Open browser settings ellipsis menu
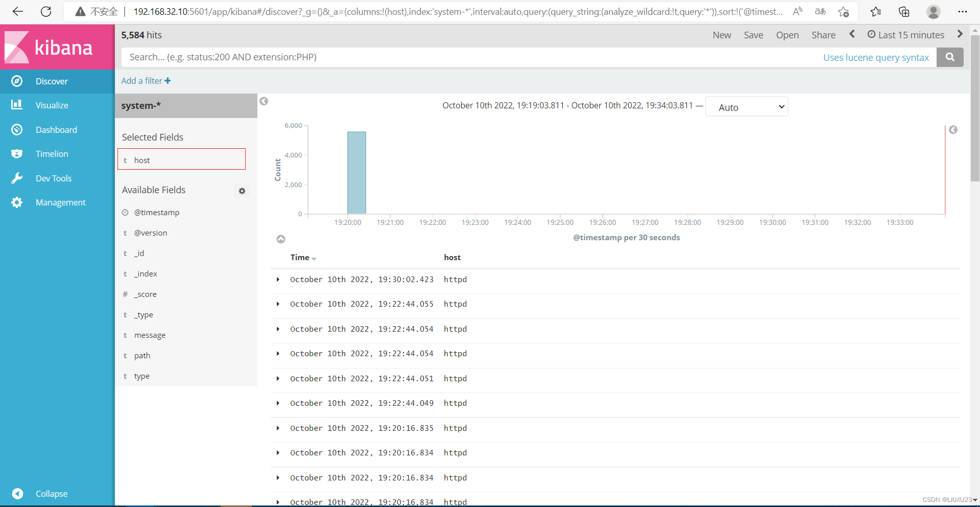 click(x=962, y=11)
